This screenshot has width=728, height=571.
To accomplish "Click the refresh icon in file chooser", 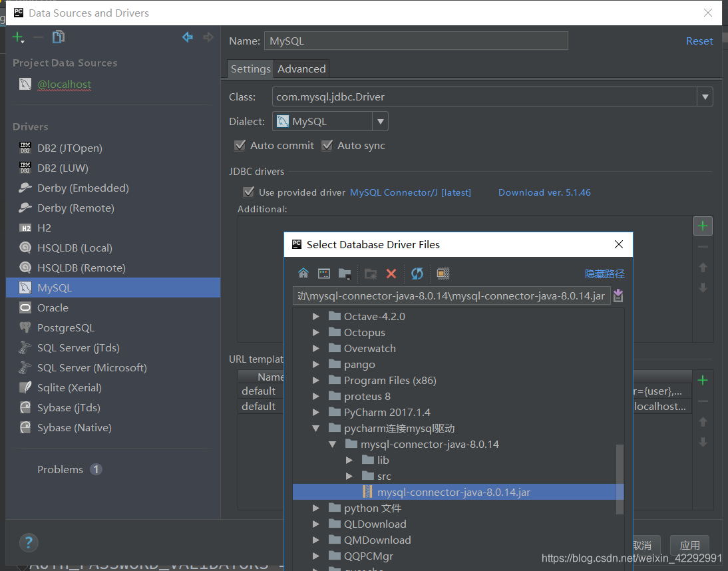I will (417, 274).
